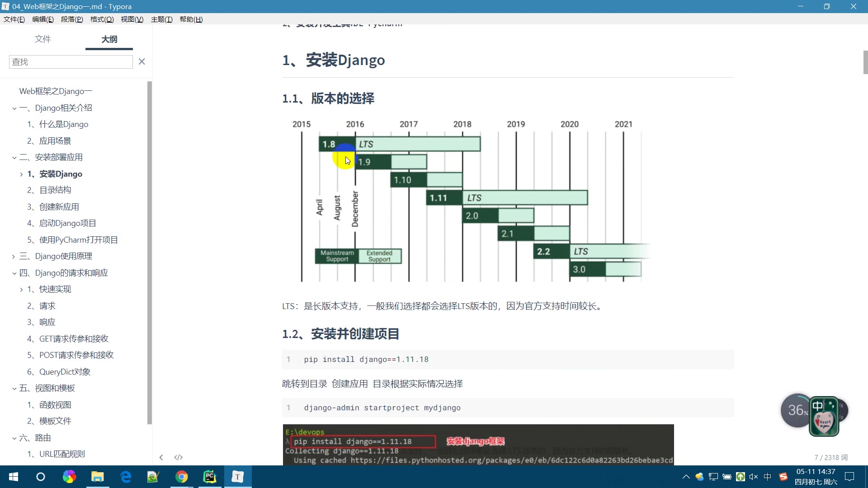Hide the sidebar with the back arrow icon
This screenshot has height=488, width=868.
[x=161, y=457]
